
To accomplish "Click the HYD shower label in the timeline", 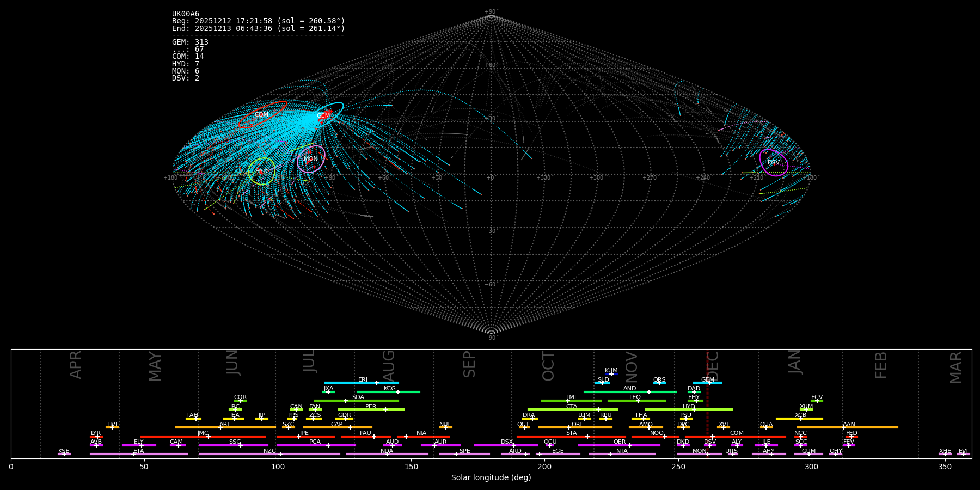I will click(x=689, y=407).
